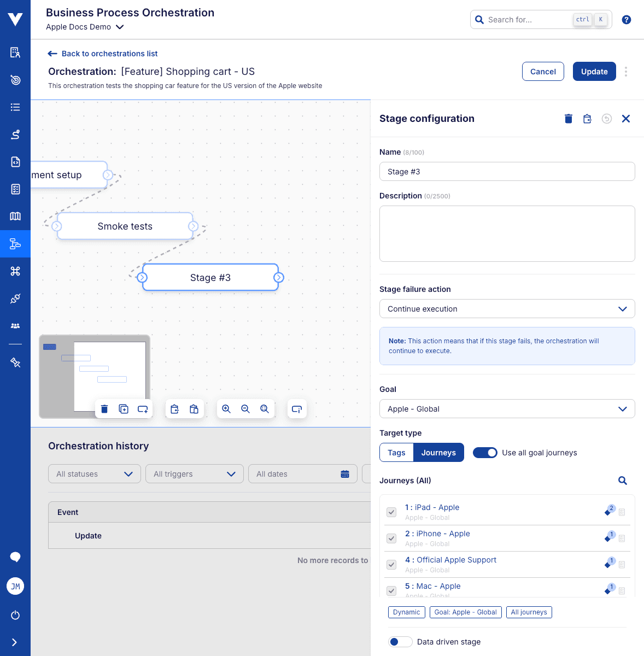Enable the Data driven stage toggle
644x656 pixels.
[400, 642]
